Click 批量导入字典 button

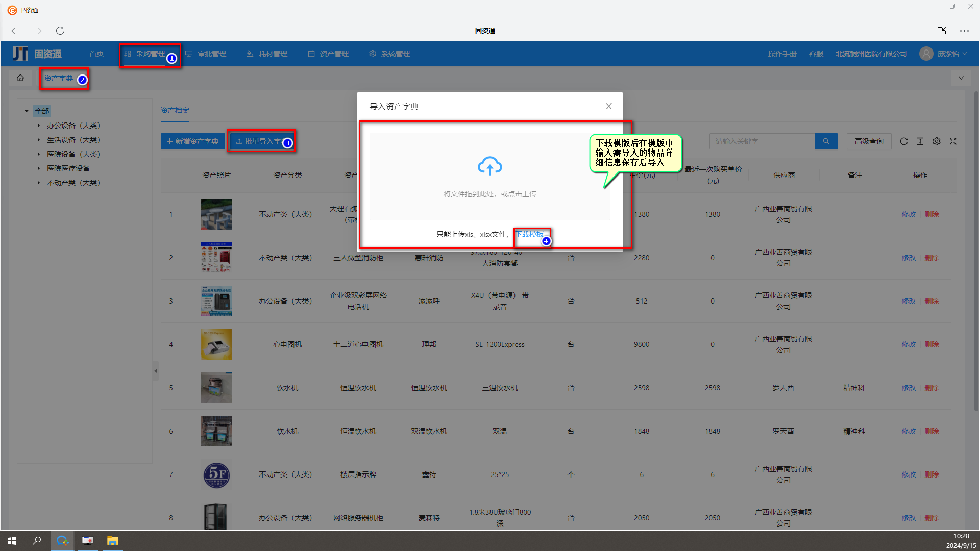point(261,141)
